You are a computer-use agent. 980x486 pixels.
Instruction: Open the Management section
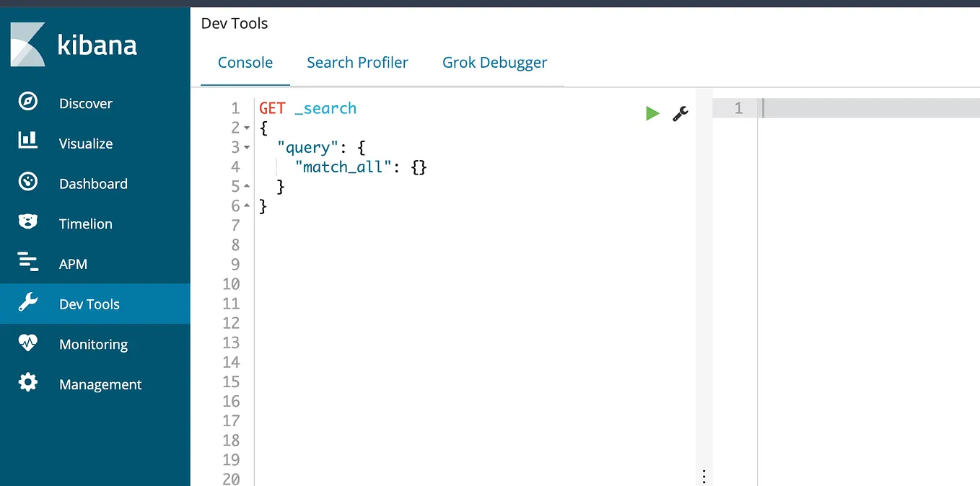(x=100, y=384)
